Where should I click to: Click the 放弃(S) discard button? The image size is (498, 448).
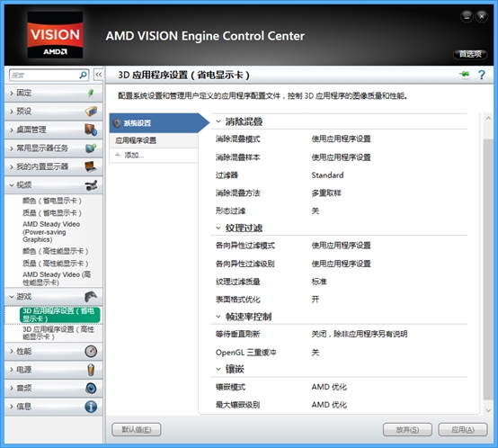(407, 430)
